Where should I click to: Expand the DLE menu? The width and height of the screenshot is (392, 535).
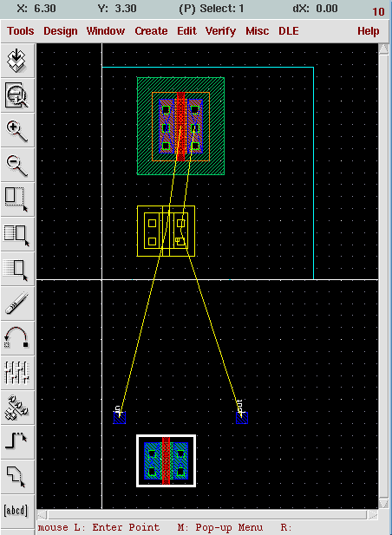(x=289, y=31)
